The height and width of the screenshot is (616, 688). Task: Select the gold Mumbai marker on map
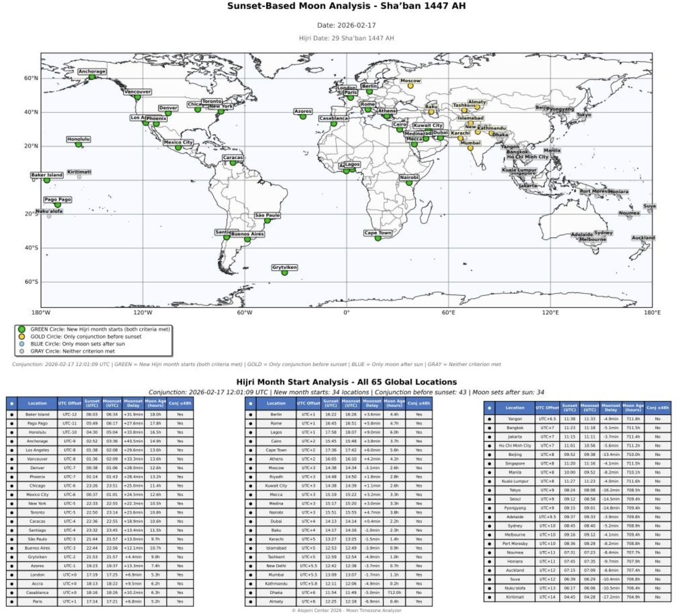click(x=470, y=148)
